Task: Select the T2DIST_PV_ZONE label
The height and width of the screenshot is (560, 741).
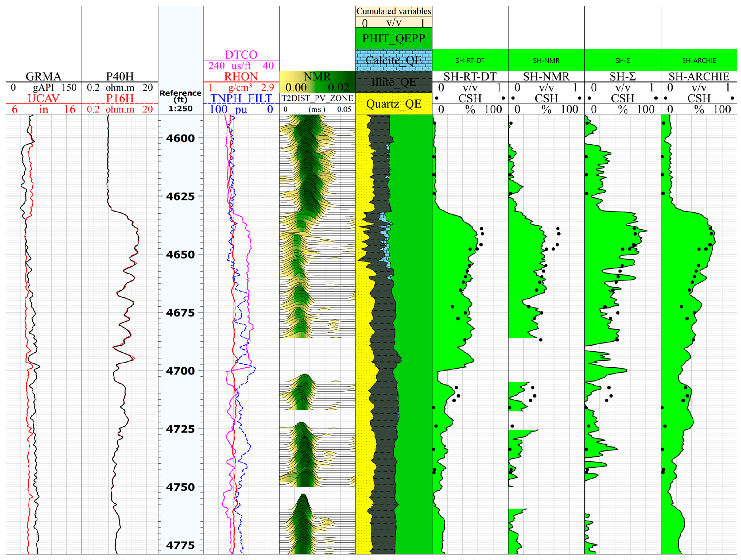Action: 317,98
